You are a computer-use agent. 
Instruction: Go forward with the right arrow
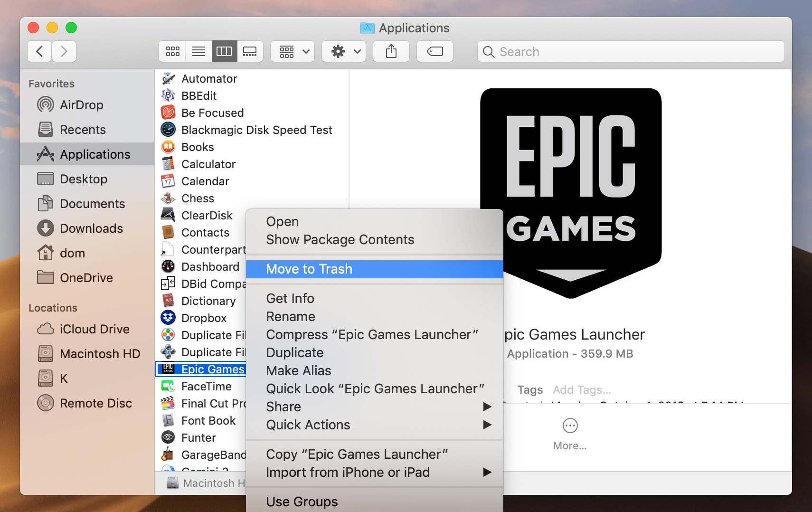(64, 51)
